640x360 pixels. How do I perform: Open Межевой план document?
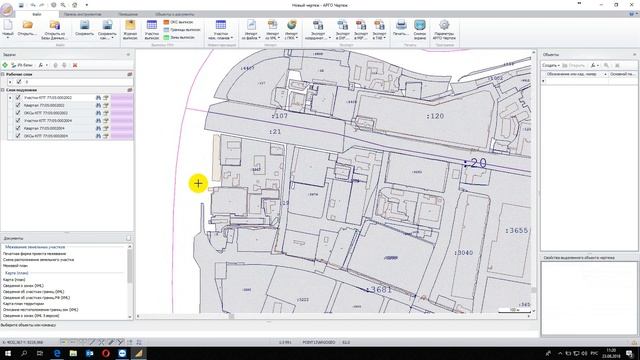[16, 266]
